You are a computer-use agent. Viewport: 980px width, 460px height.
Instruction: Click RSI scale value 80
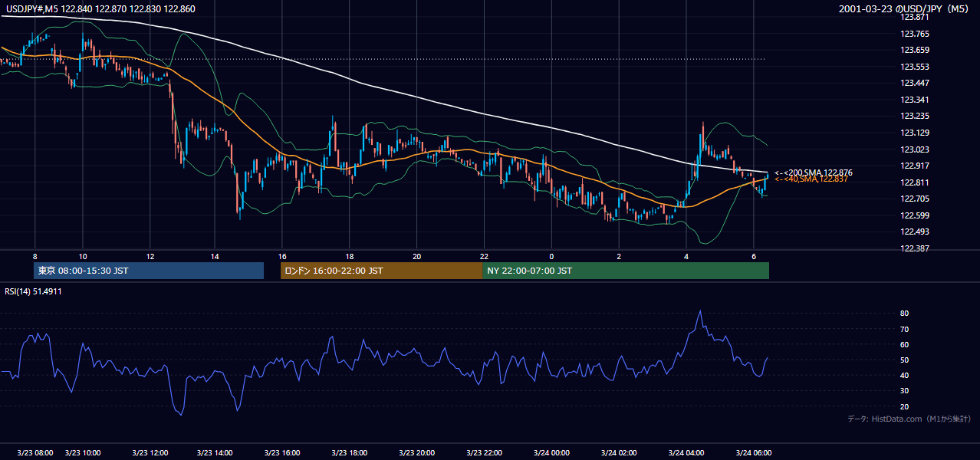coord(905,314)
